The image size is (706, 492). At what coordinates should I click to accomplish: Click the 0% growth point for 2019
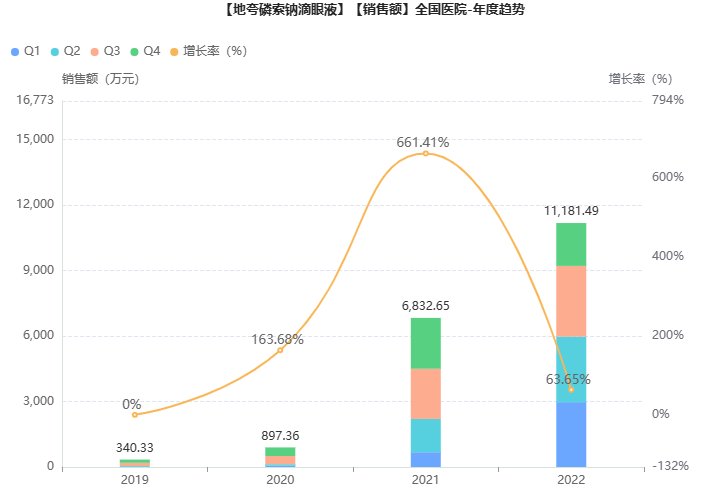(x=135, y=414)
